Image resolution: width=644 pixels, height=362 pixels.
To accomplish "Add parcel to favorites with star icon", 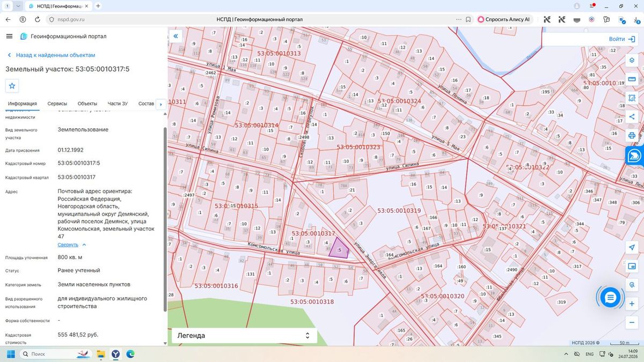I will pyautogui.click(x=12, y=86).
